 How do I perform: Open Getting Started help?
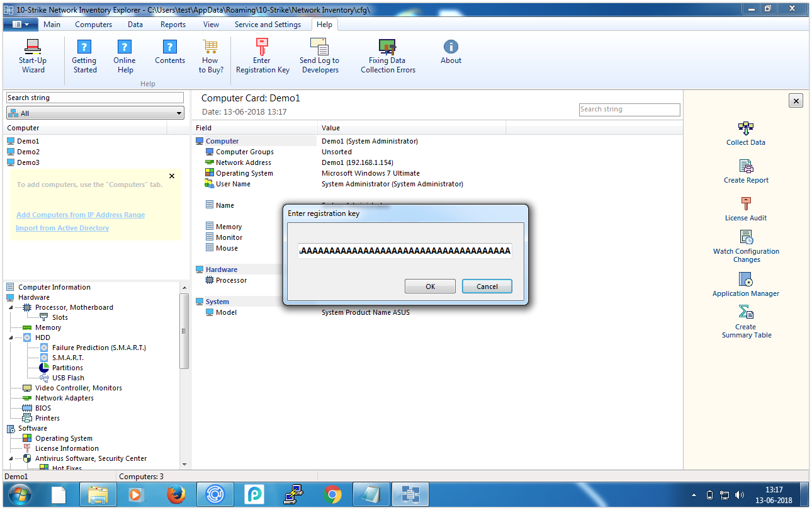pyautogui.click(x=84, y=56)
